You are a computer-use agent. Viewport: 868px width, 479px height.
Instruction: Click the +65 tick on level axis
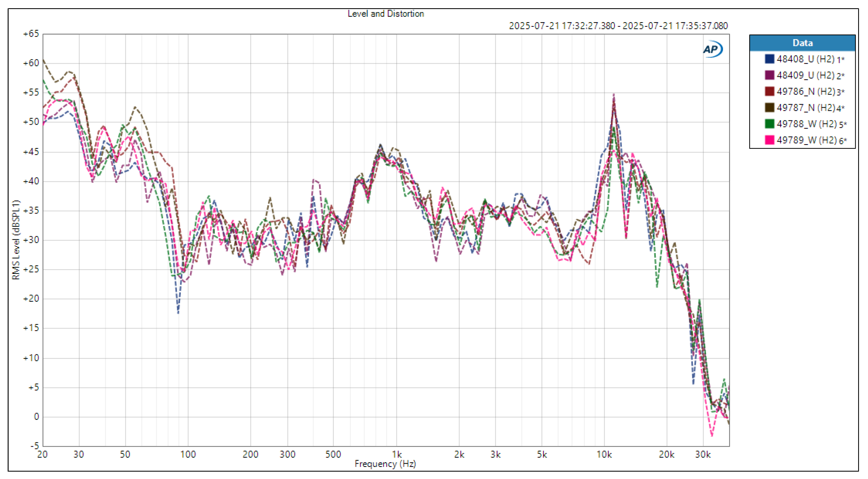tap(31, 34)
